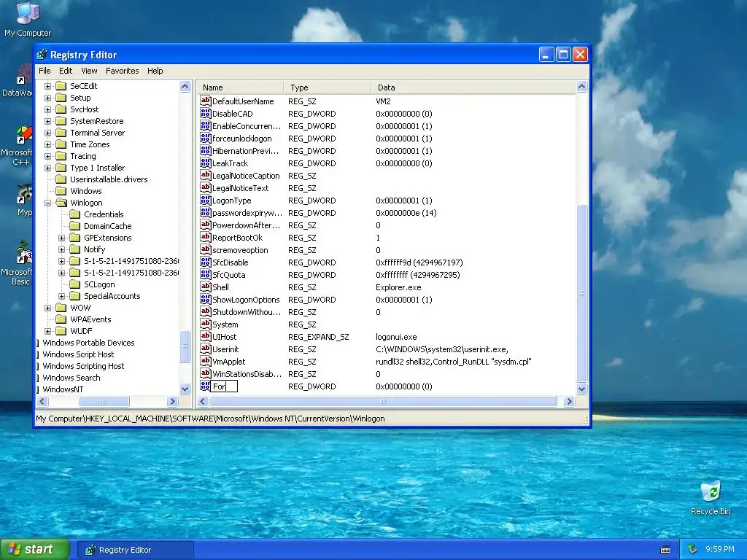Screen dimensions: 747x560
Task: Open the Edit menu
Action: pos(66,71)
